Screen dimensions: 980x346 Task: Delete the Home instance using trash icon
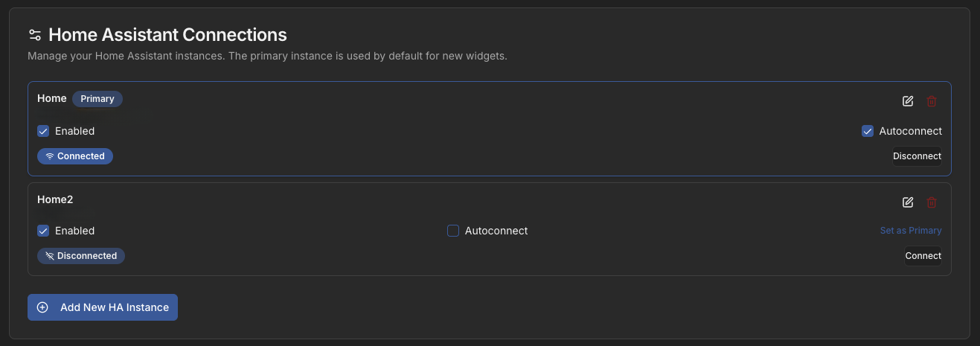[x=932, y=101]
